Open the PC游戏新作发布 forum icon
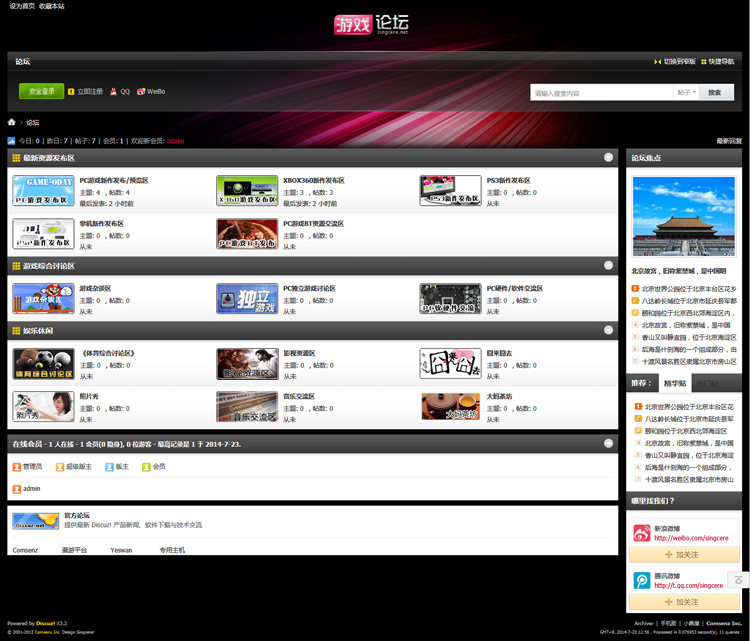 pyautogui.click(x=42, y=190)
